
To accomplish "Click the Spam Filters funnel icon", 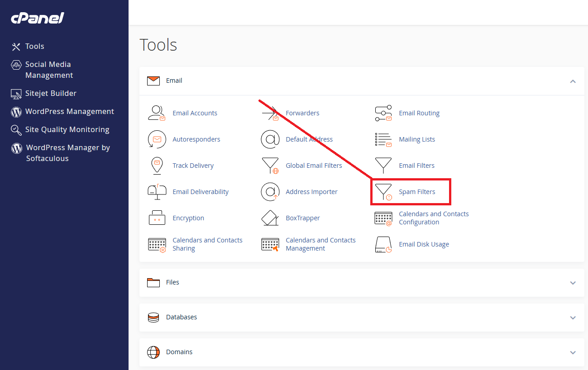I will point(383,192).
